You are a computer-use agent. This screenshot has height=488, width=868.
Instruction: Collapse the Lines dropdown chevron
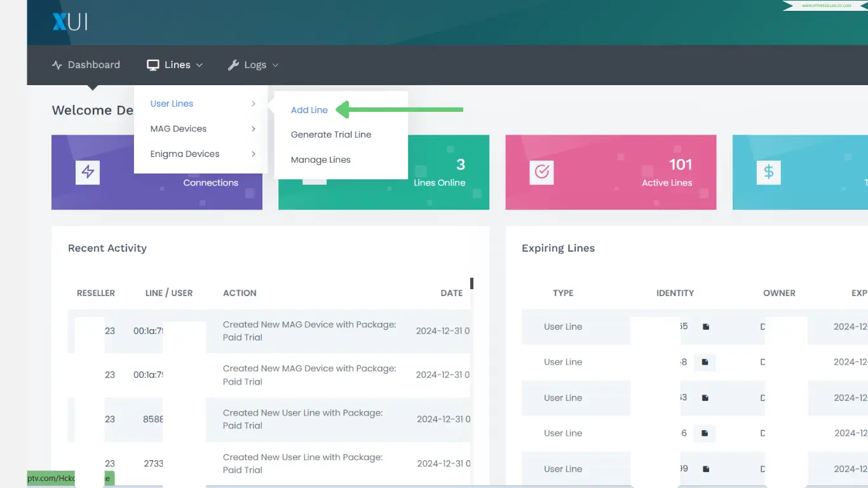tap(200, 65)
